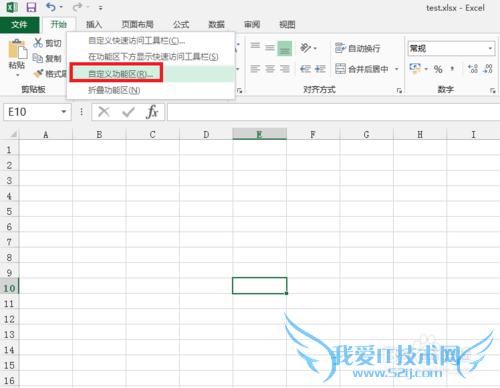Switch to the View (视图) tab

[x=287, y=24]
